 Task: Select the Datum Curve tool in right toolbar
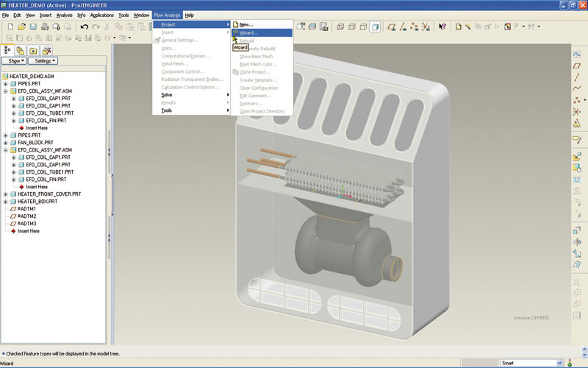point(577,88)
